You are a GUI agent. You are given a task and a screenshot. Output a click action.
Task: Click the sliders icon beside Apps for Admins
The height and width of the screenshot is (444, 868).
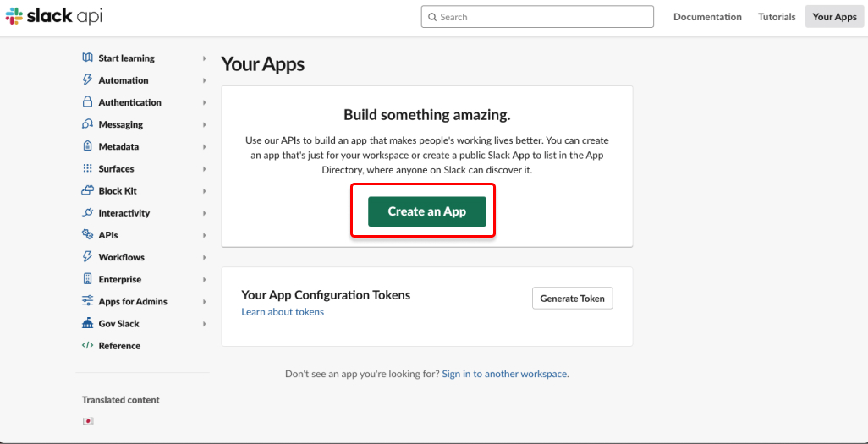87,301
